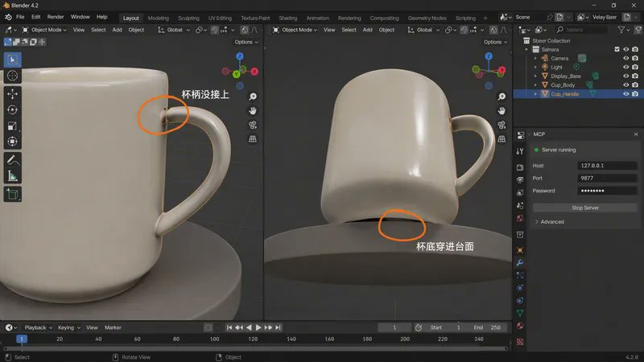Toggle camera view in left viewport
Screen dimensions: 644x362
click(253, 125)
